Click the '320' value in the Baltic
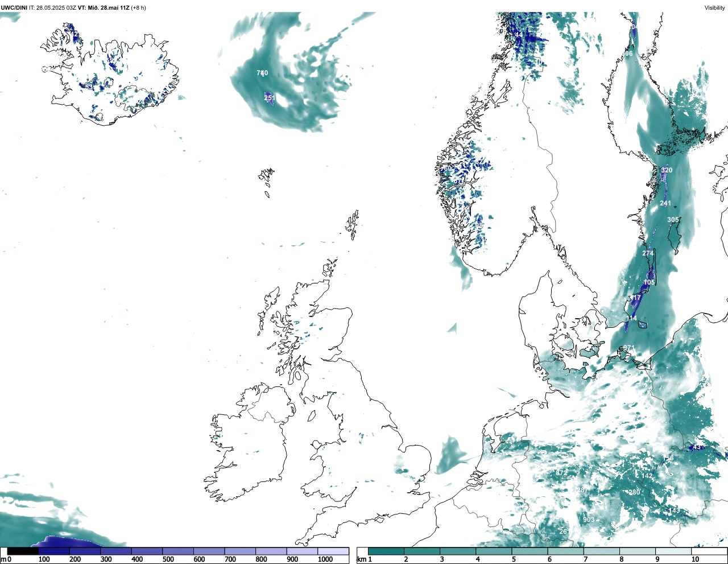 click(x=667, y=170)
